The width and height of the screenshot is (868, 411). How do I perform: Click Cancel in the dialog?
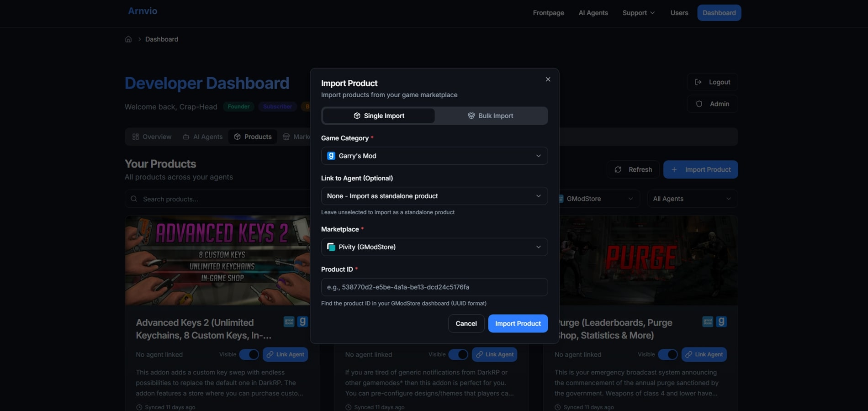pos(466,323)
